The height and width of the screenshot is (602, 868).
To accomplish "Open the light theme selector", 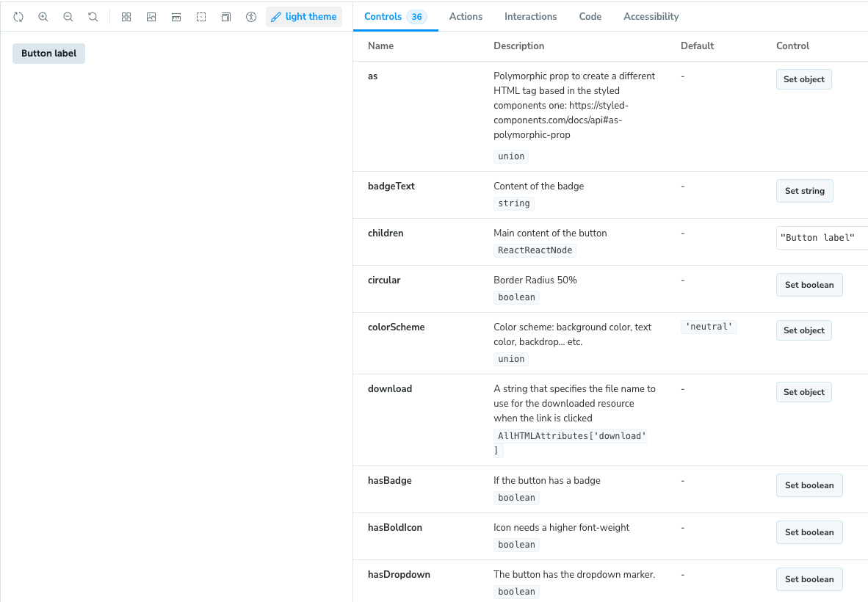I will (304, 17).
